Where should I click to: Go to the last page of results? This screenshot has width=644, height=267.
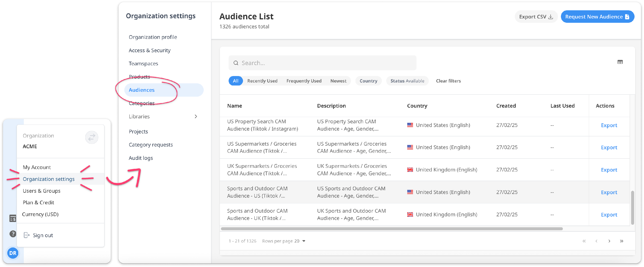point(621,241)
